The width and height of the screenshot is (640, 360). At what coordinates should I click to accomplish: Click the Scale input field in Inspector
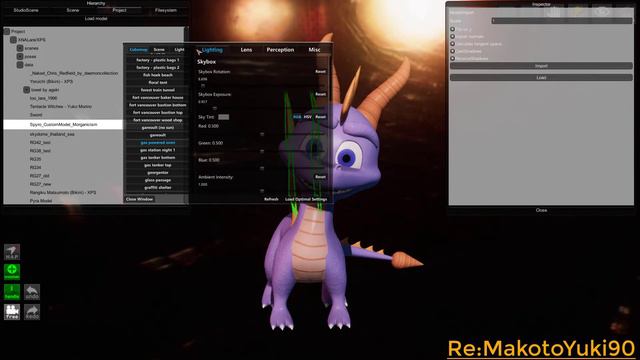(562, 20)
